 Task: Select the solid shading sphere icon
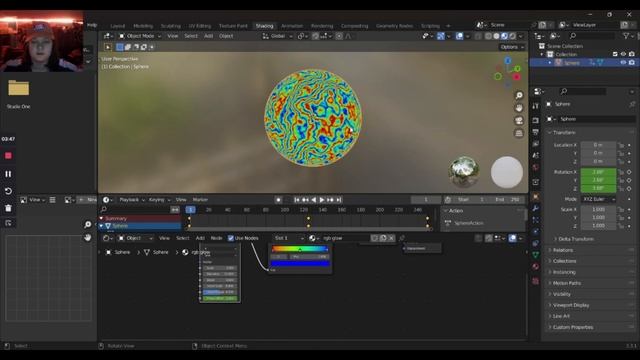tap(496, 36)
